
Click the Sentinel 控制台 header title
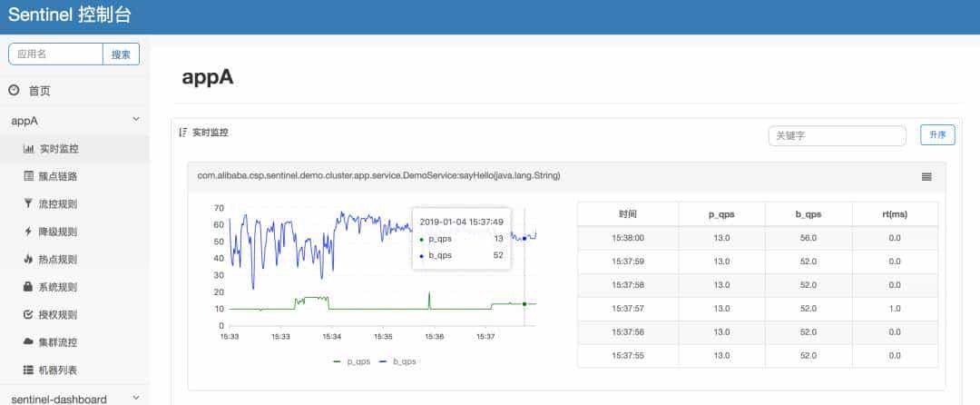coord(76,15)
